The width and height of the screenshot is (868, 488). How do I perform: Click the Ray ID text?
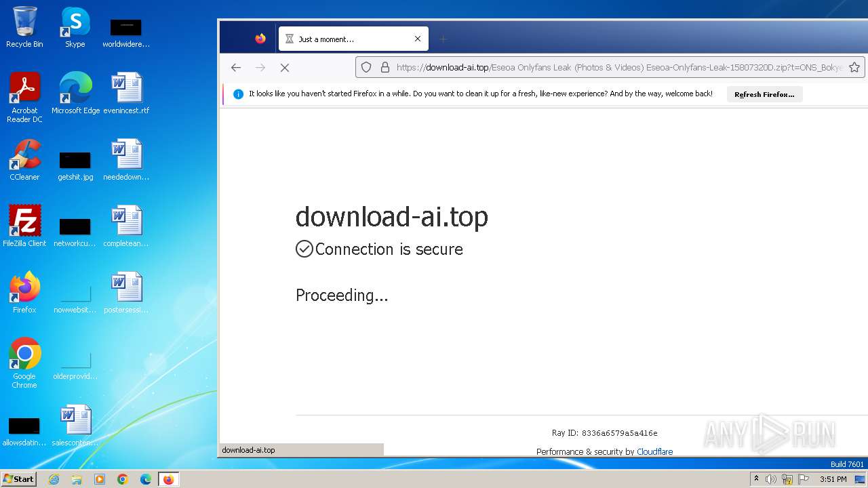[x=605, y=433]
